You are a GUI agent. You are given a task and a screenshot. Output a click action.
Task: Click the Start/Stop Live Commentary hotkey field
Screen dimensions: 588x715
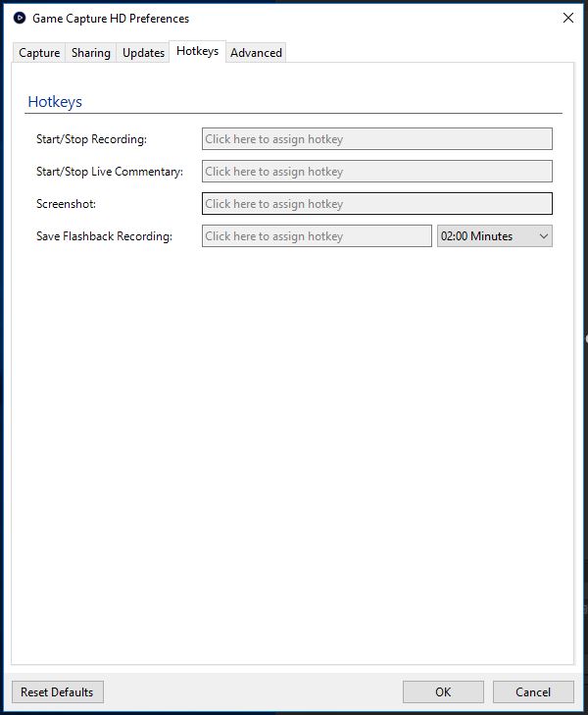pyautogui.click(x=376, y=172)
